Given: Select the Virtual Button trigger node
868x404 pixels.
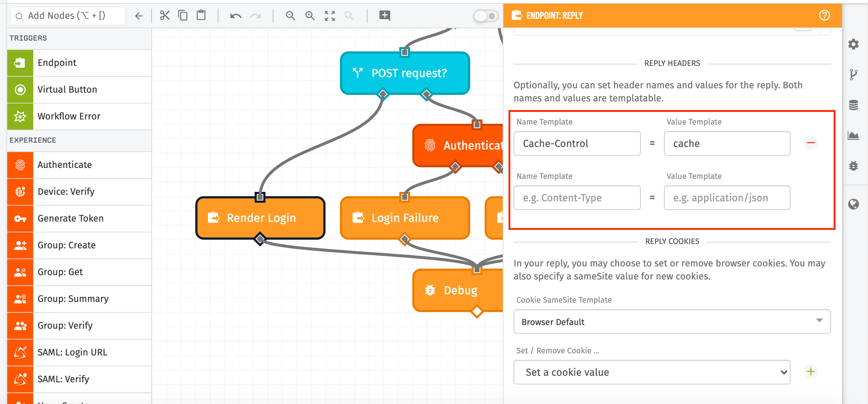Looking at the screenshot, I should [x=79, y=89].
